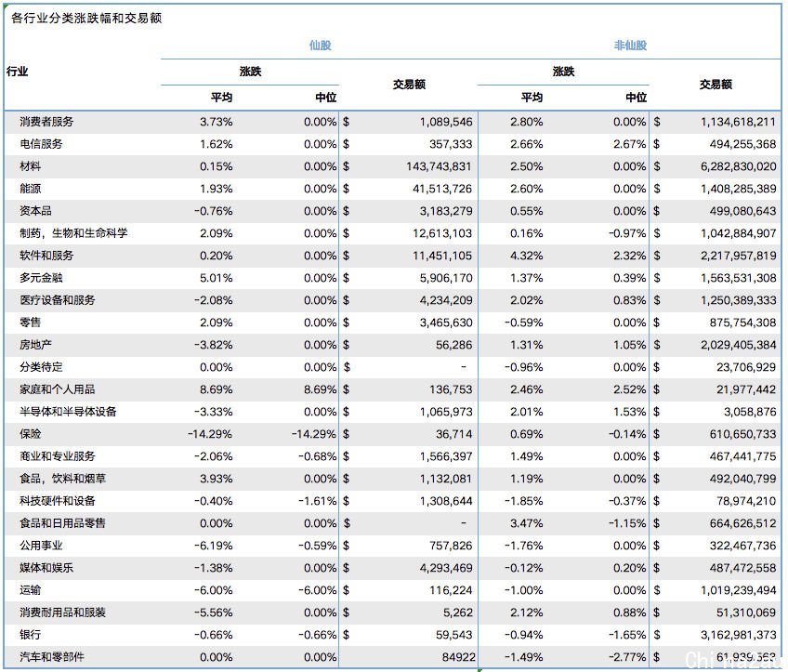
Task: Click the 房地产 row label
Action: point(35,345)
